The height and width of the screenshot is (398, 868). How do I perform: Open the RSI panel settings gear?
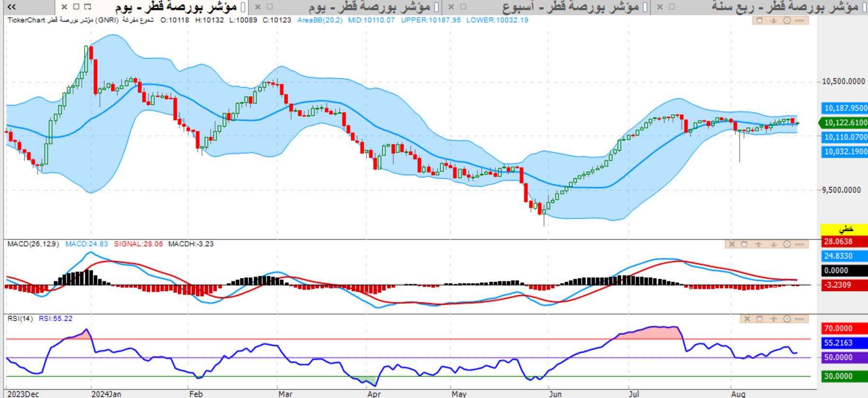pos(787,319)
